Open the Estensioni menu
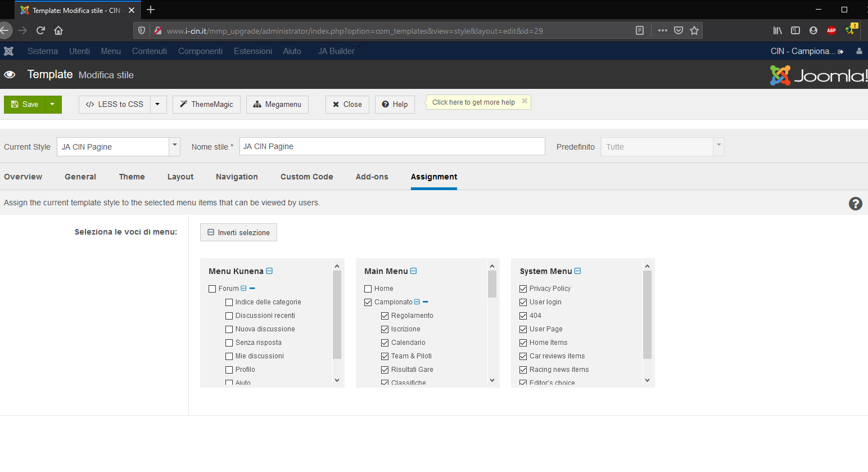 tap(252, 51)
